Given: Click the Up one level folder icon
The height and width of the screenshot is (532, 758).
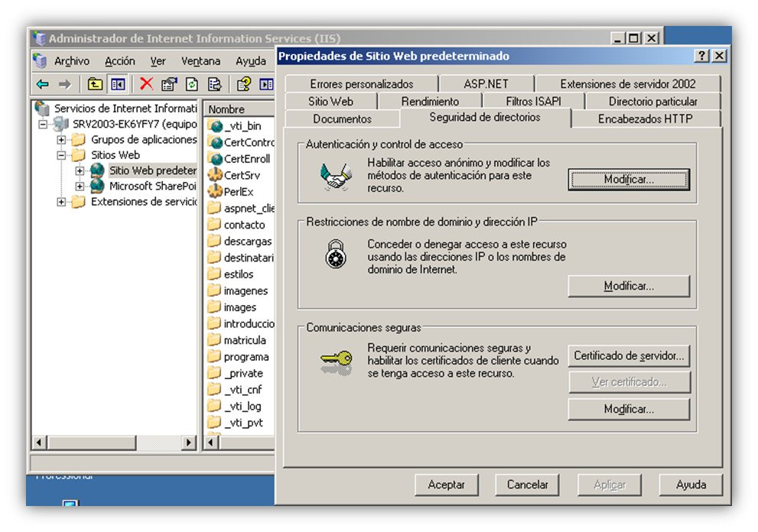Looking at the screenshot, I should point(95,85).
